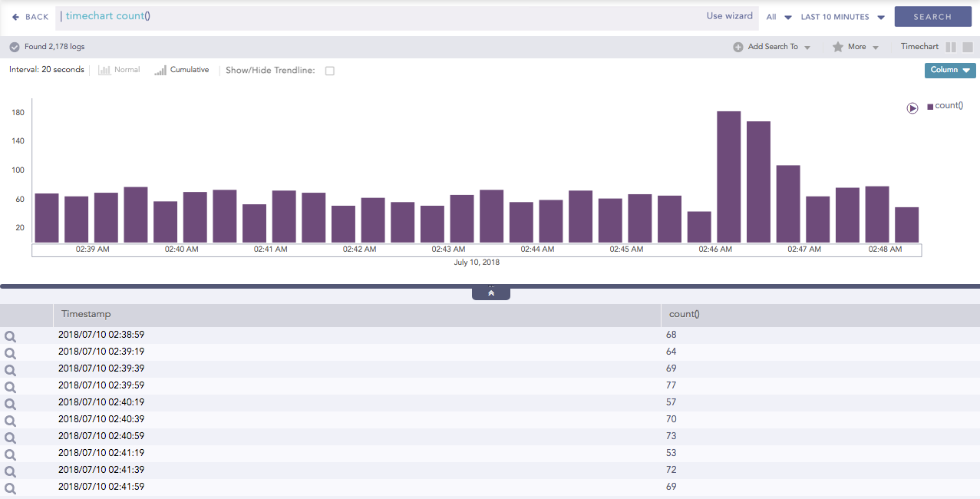Click magnifier icon for 02:38:59 row

click(x=10, y=336)
